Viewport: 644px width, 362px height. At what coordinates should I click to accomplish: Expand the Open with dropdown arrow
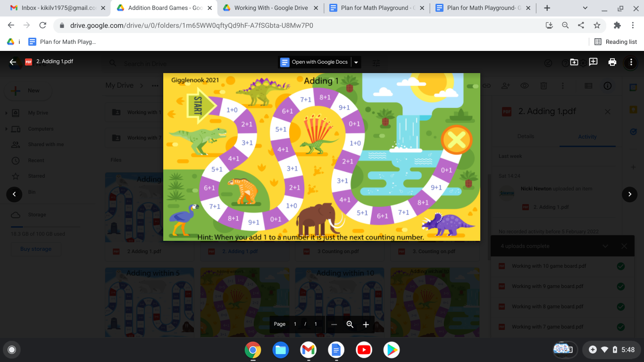click(356, 62)
